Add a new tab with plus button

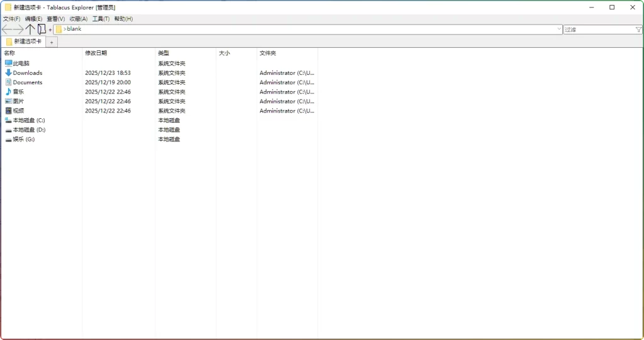(x=52, y=42)
